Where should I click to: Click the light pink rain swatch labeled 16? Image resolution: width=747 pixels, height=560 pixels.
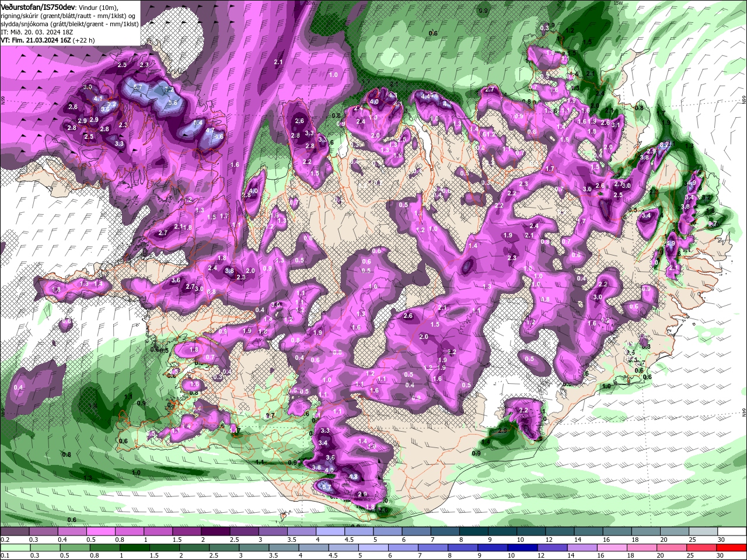coord(612,548)
